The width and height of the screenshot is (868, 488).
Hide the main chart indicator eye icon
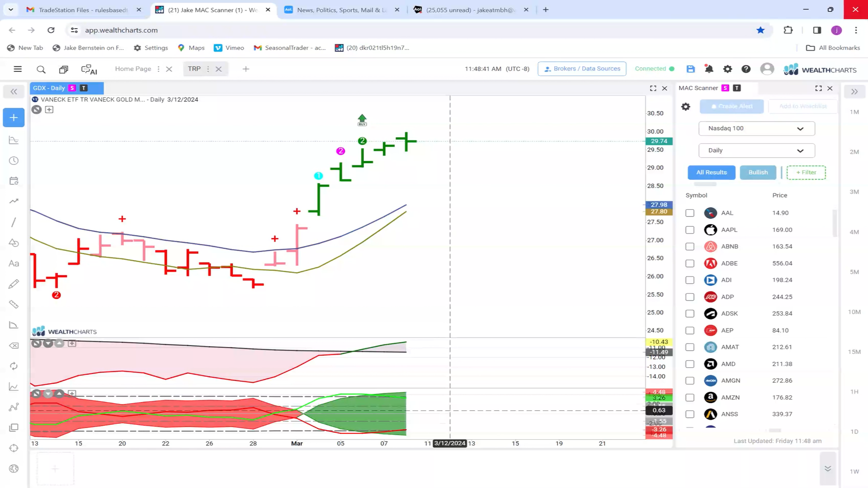pos(37,109)
